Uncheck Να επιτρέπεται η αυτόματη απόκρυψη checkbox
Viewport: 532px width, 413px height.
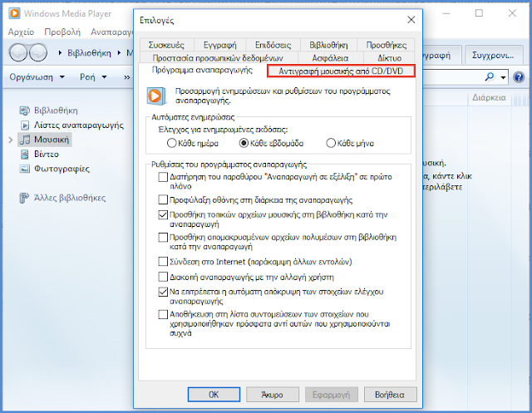(163, 292)
